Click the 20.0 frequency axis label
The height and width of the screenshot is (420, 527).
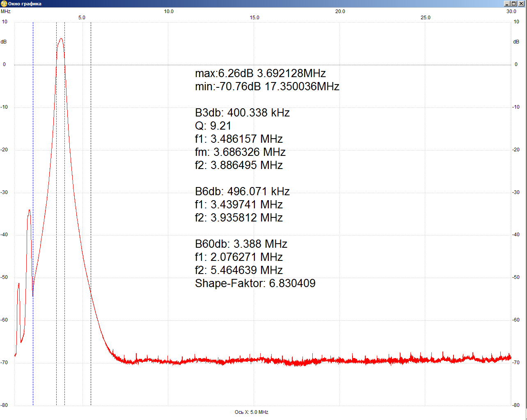(x=340, y=11)
